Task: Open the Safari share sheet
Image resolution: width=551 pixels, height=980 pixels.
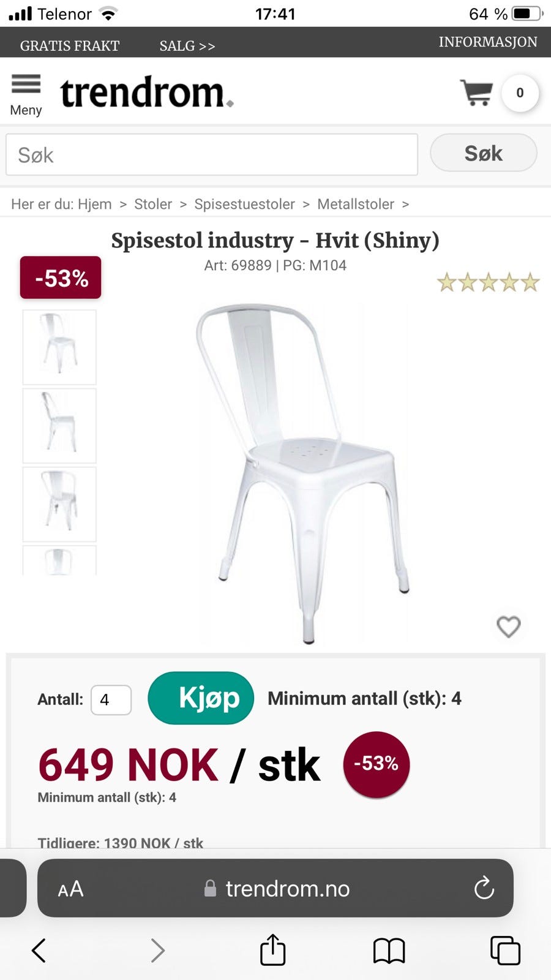Action: pos(272,950)
